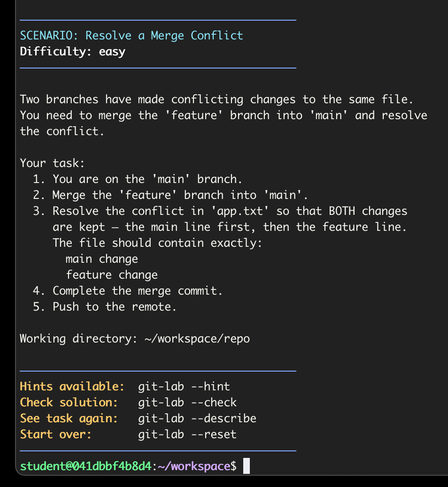
Task: Click the 'student@041dbbf4b8d4' prompt username
Action: (x=85, y=466)
